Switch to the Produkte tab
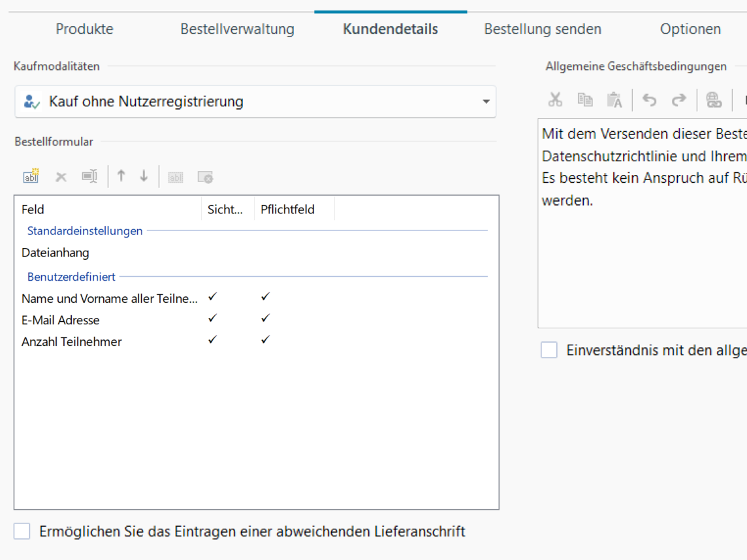 click(84, 29)
